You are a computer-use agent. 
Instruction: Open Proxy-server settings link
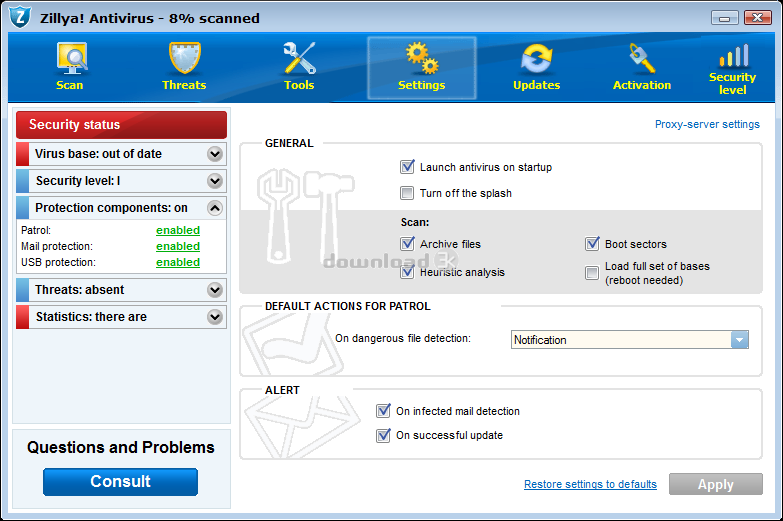coord(707,124)
